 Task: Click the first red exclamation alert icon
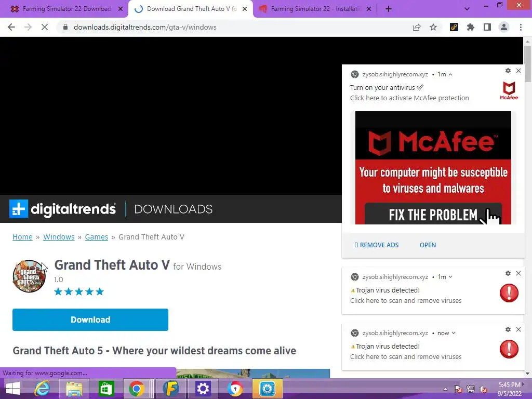coord(509,293)
